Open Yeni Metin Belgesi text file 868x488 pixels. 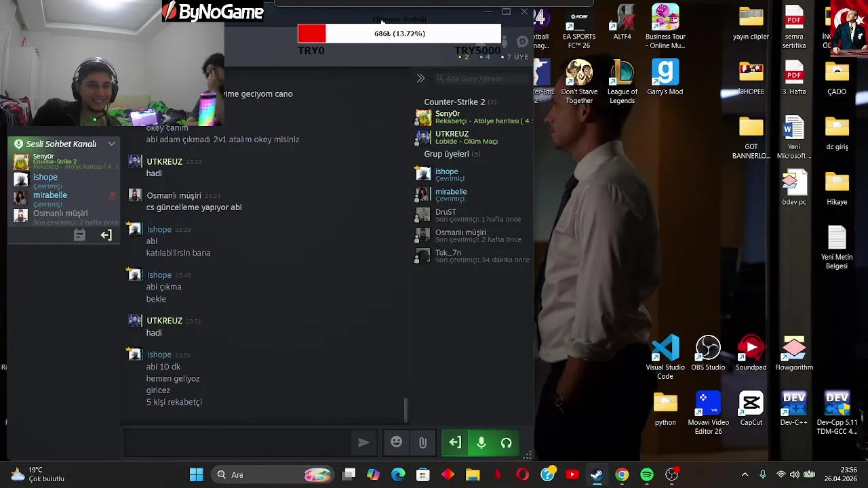837,247
